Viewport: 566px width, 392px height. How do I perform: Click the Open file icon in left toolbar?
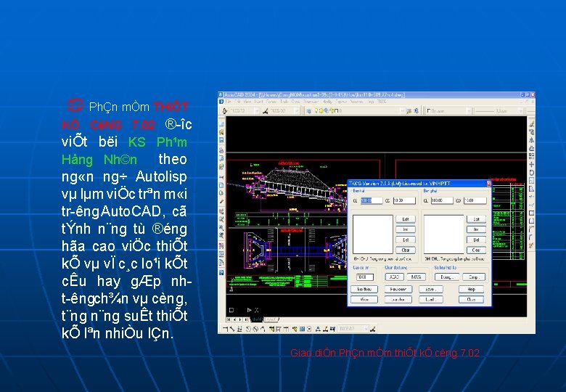pyautogui.click(x=221, y=132)
